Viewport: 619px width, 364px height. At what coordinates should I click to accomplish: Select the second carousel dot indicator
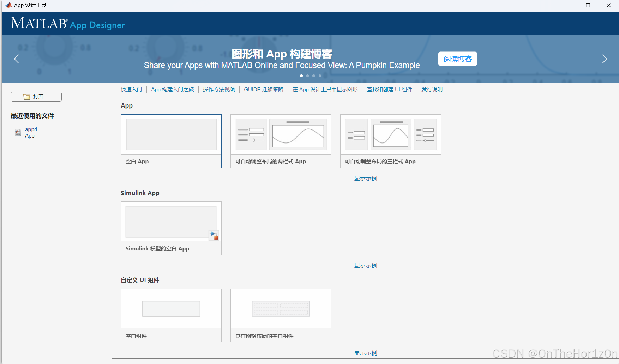pos(308,76)
